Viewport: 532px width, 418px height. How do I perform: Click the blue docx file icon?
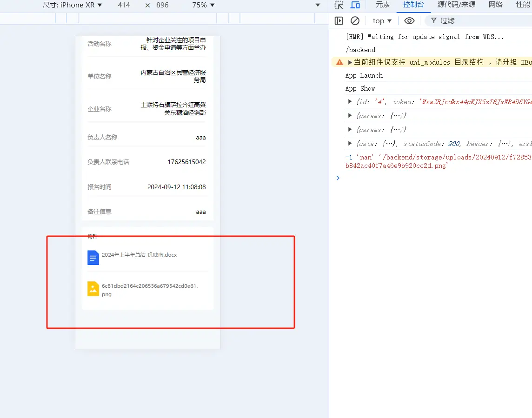tap(93, 258)
